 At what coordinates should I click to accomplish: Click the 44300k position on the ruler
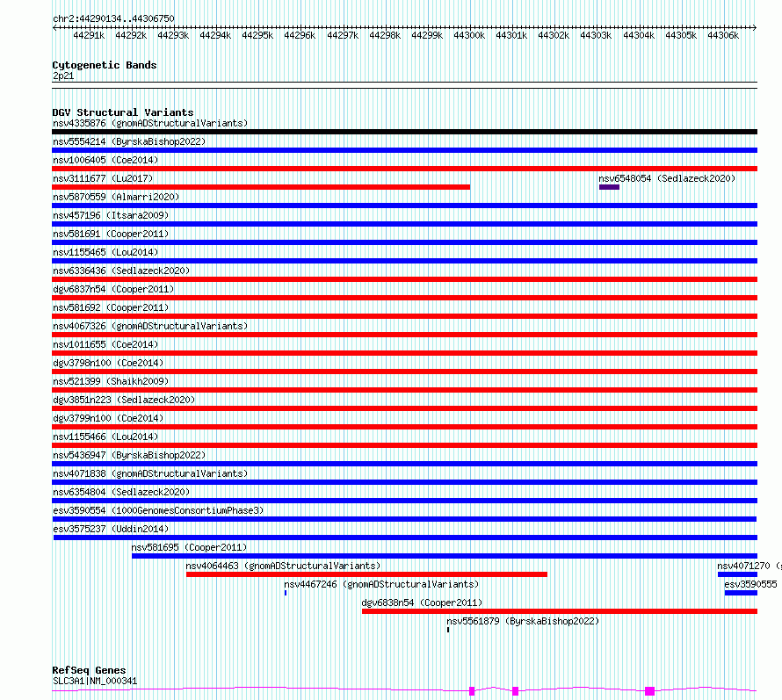[x=469, y=36]
